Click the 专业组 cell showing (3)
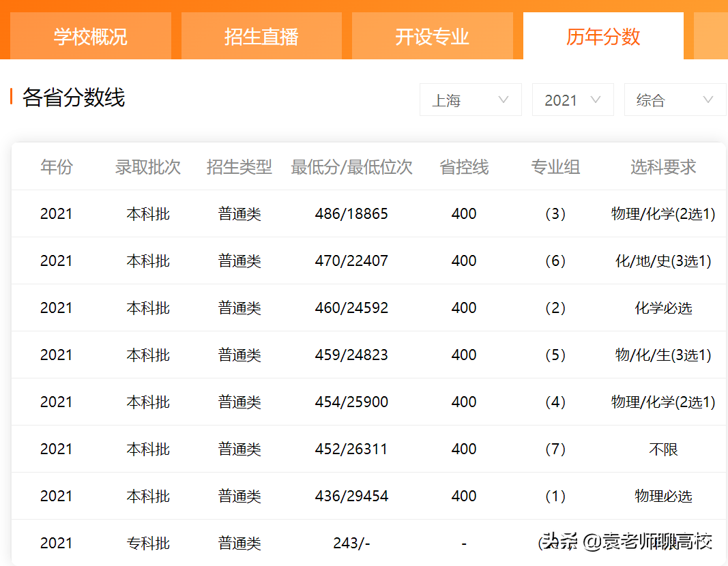 (555, 213)
